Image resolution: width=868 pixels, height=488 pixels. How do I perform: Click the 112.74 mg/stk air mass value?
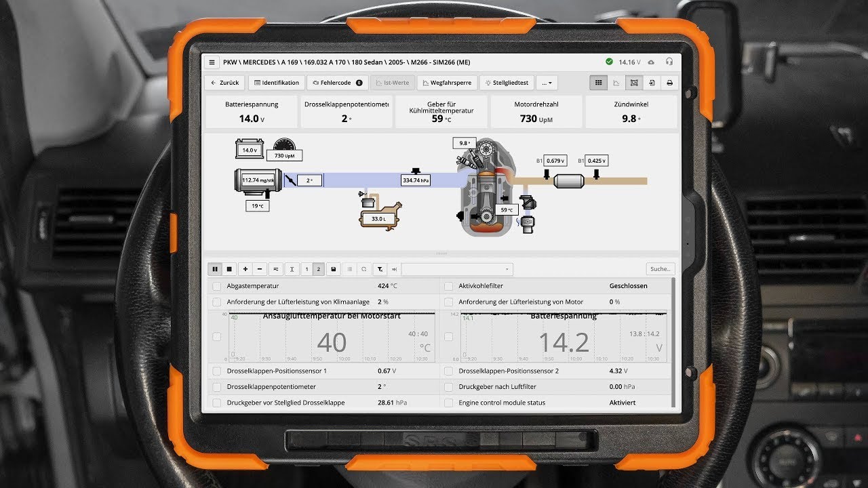pos(259,180)
